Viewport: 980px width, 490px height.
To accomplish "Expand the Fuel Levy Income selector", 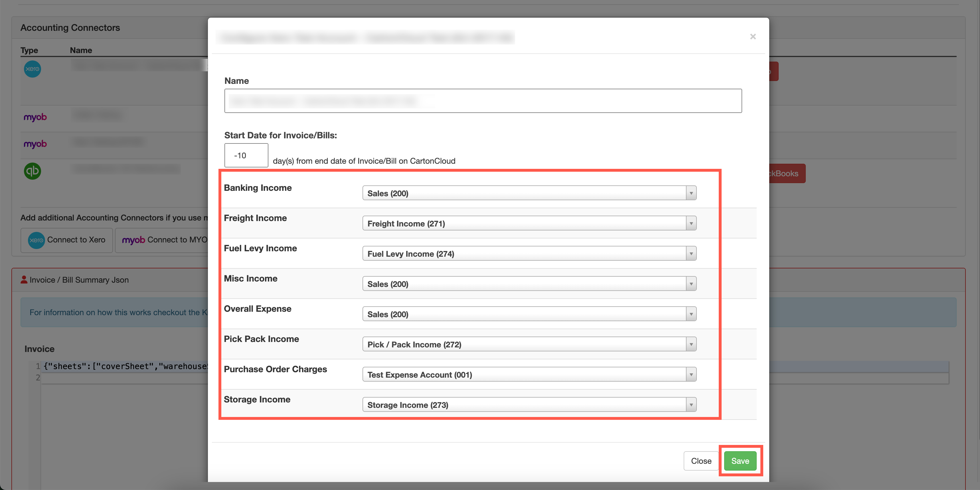I will click(x=691, y=253).
